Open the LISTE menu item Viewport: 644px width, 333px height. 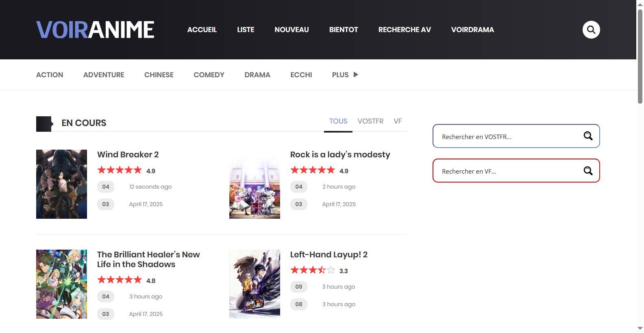[x=246, y=30]
